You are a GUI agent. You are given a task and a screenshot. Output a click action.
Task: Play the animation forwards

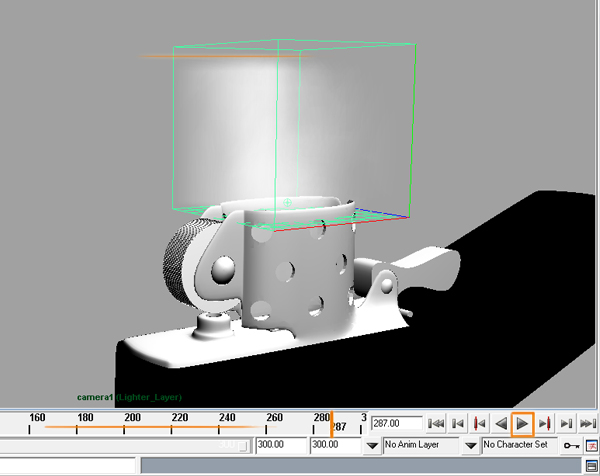click(x=522, y=424)
